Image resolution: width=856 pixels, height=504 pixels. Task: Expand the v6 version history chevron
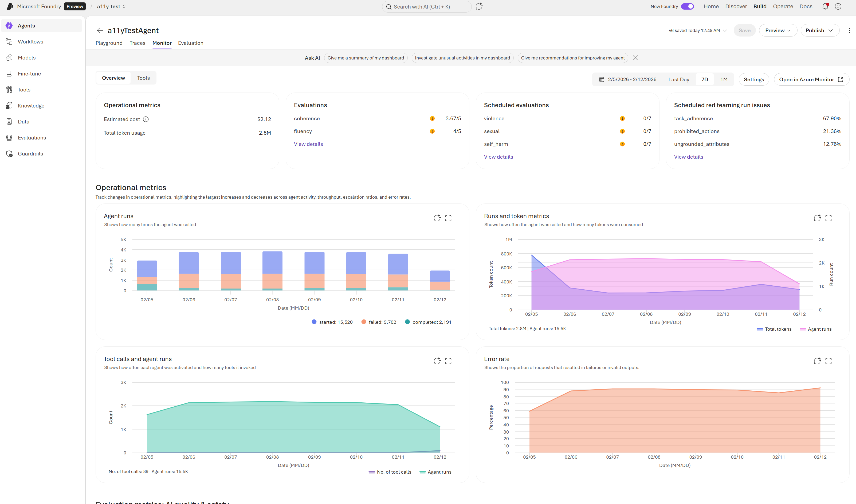click(725, 30)
